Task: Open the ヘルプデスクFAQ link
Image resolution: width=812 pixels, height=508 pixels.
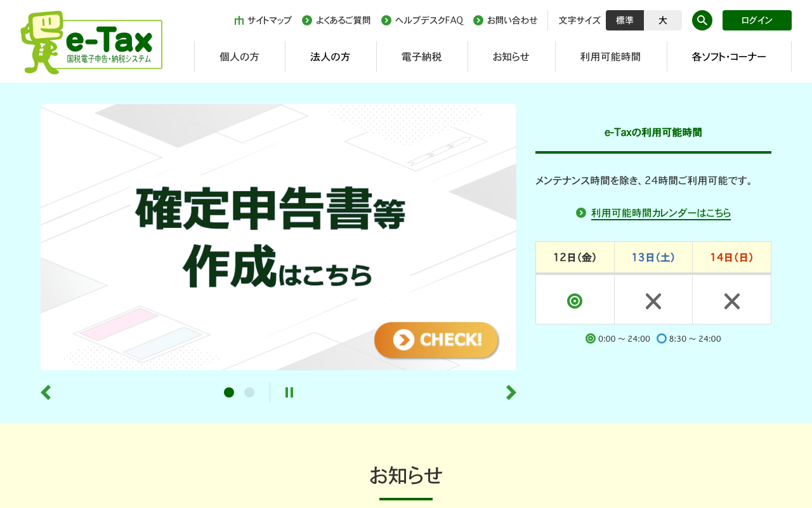Action: tap(422, 20)
